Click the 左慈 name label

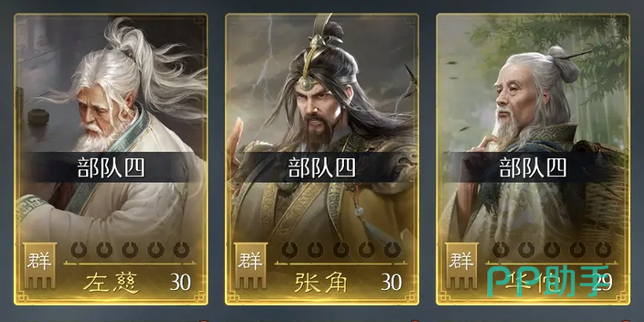pos(111,283)
